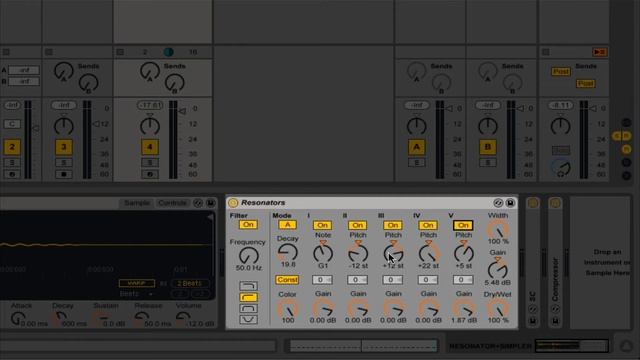The image size is (640, 360).
Task: Toggle the Resonators input Filter On button
Action: coord(248,224)
